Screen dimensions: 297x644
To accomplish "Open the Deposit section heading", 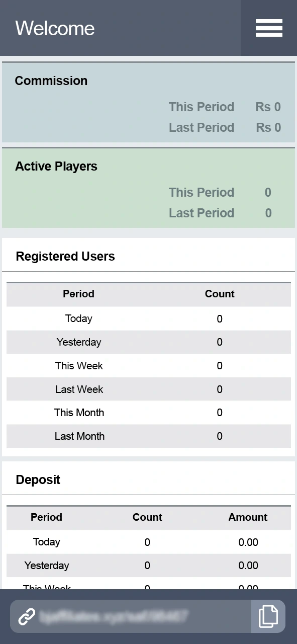I will point(38,479).
